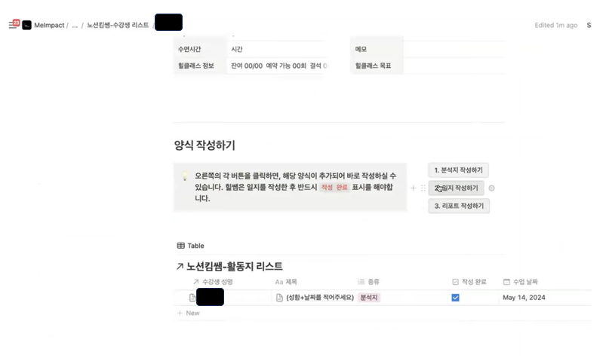Click the lightbulb callout icon
612x364 pixels.
pyautogui.click(x=185, y=176)
